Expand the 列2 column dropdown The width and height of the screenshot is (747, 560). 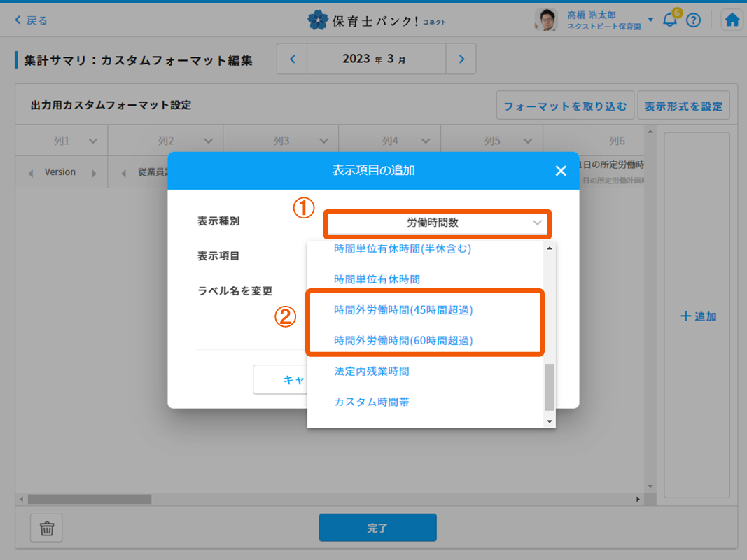[x=208, y=141]
